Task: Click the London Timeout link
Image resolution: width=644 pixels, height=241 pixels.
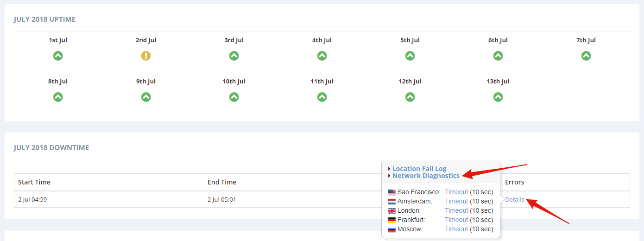Action: [456, 210]
